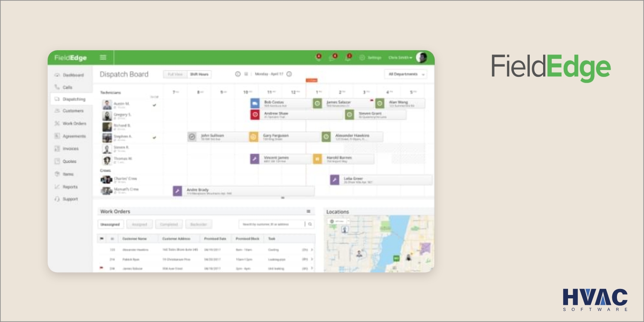Click red clock icon on Andrew Shaw job
Viewport: 644px width, 322px height.
tap(255, 115)
